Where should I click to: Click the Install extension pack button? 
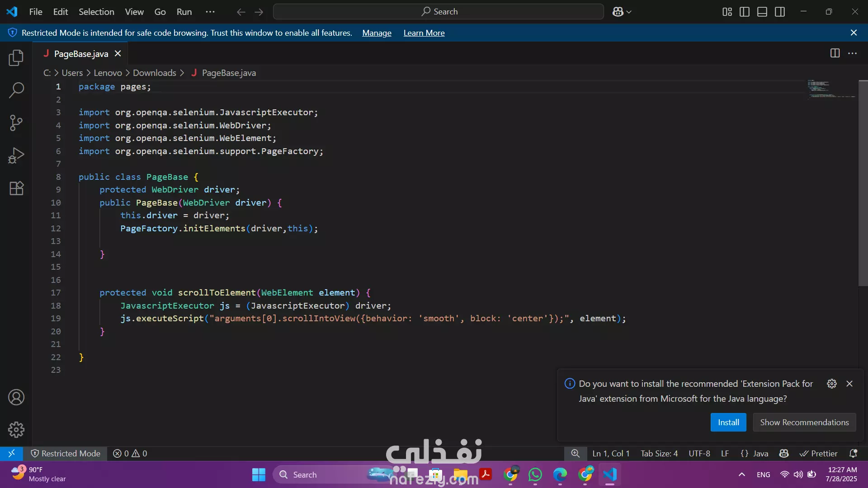[x=728, y=422]
